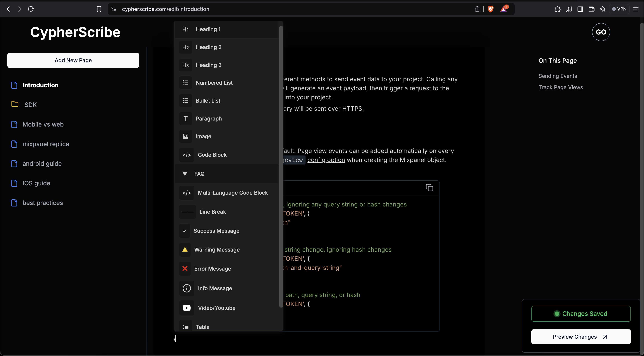644x356 pixels.
Task: Click the Paragraph T icon
Action: [x=185, y=119]
